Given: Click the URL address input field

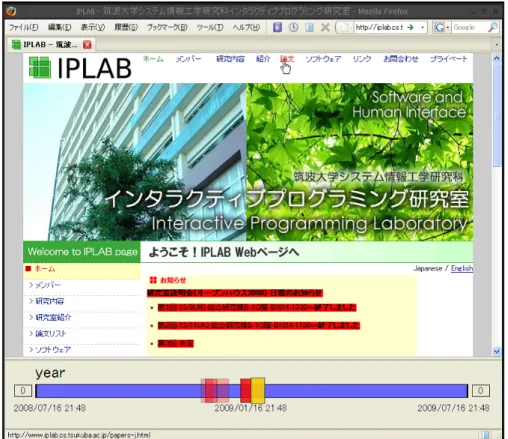Looking at the screenshot, I should (379, 27).
